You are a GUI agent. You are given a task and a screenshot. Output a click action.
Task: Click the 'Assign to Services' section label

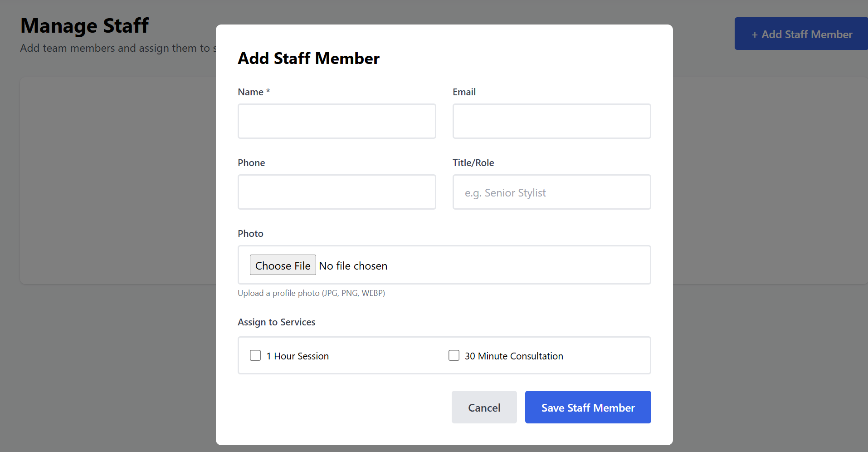tap(276, 322)
